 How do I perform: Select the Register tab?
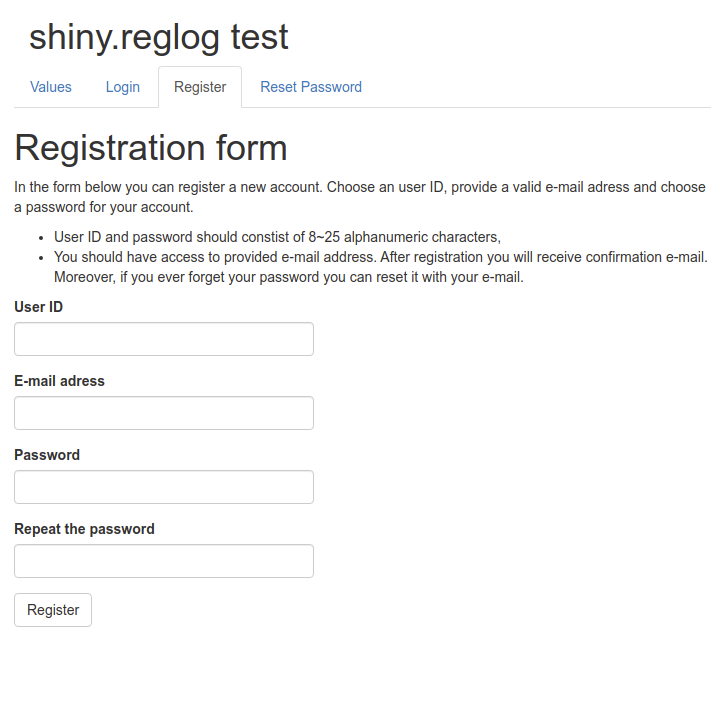point(200,87)
